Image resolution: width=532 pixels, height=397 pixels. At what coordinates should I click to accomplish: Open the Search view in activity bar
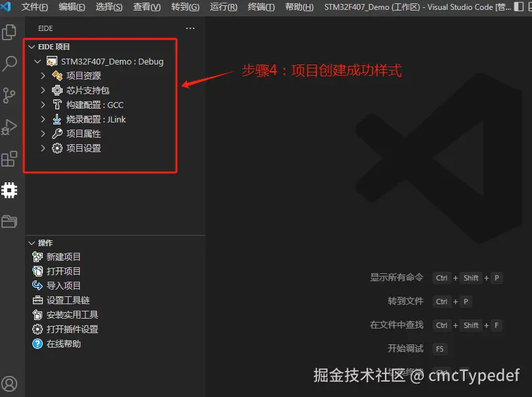tap(9, 63)
